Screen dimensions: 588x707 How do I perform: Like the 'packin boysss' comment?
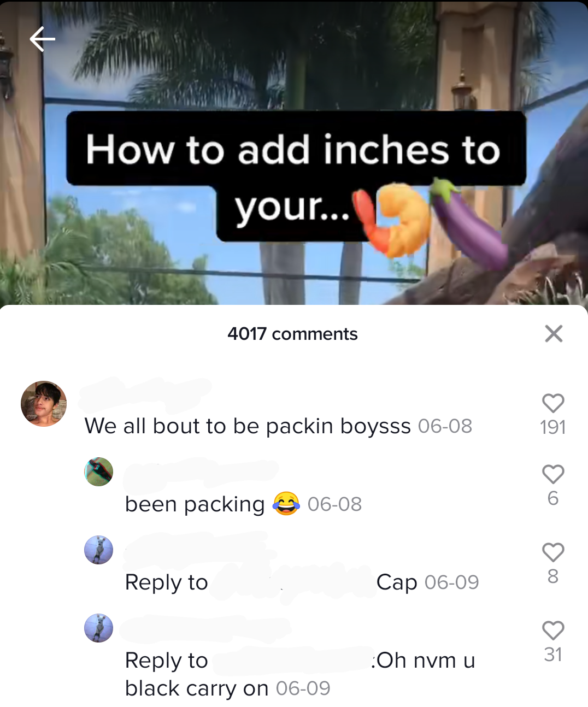[553, 403]
